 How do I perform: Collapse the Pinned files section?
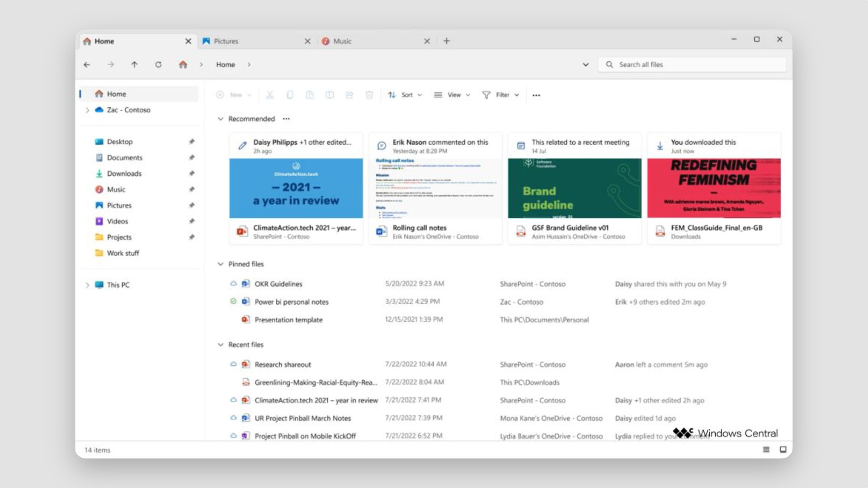tap(221, 264)
